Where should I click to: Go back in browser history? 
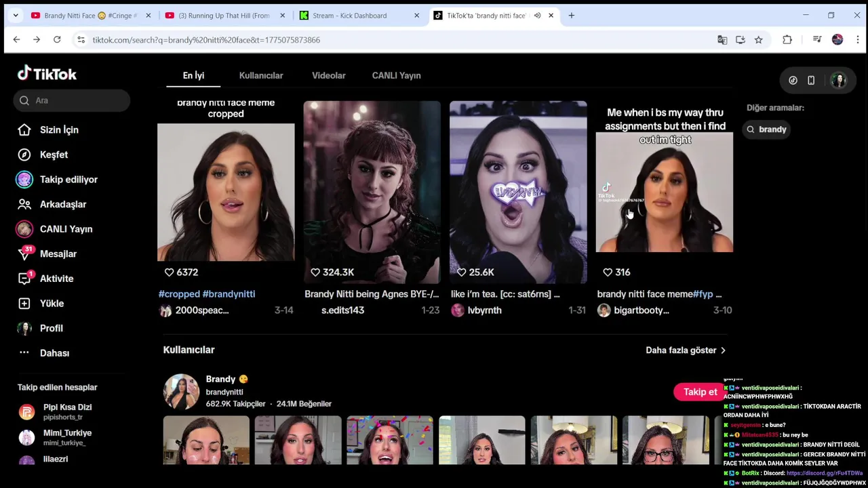coord(16,40)
